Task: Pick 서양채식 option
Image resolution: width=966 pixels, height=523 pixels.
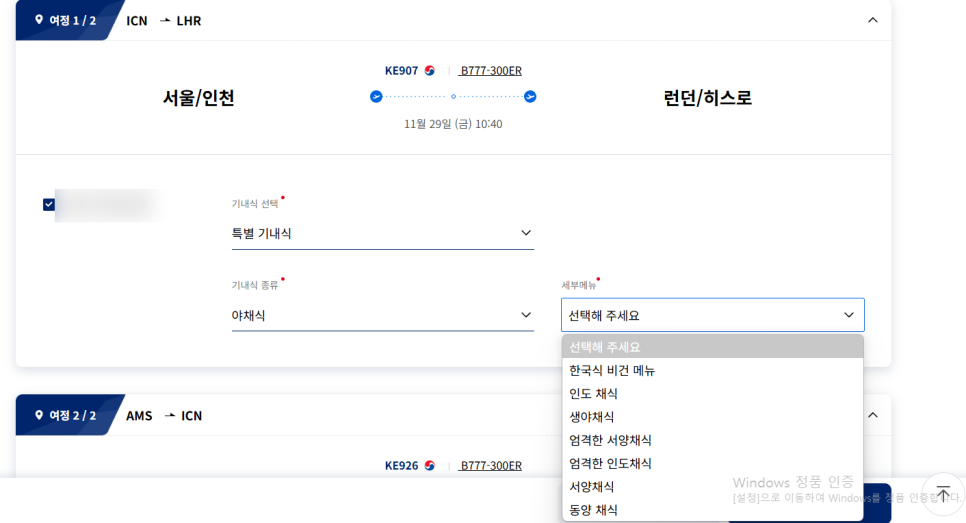Action: 713,487
